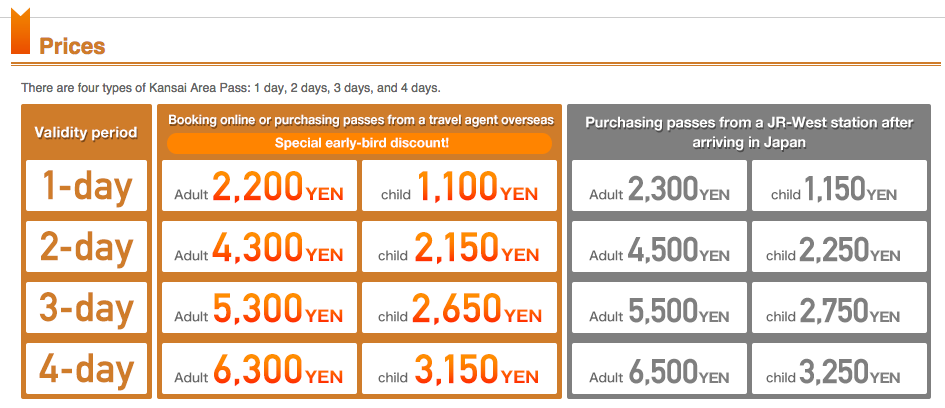The width and height of the screenshot is (945, 408).
Task: Select the 3-day validity cell
Action: point(87,307)
